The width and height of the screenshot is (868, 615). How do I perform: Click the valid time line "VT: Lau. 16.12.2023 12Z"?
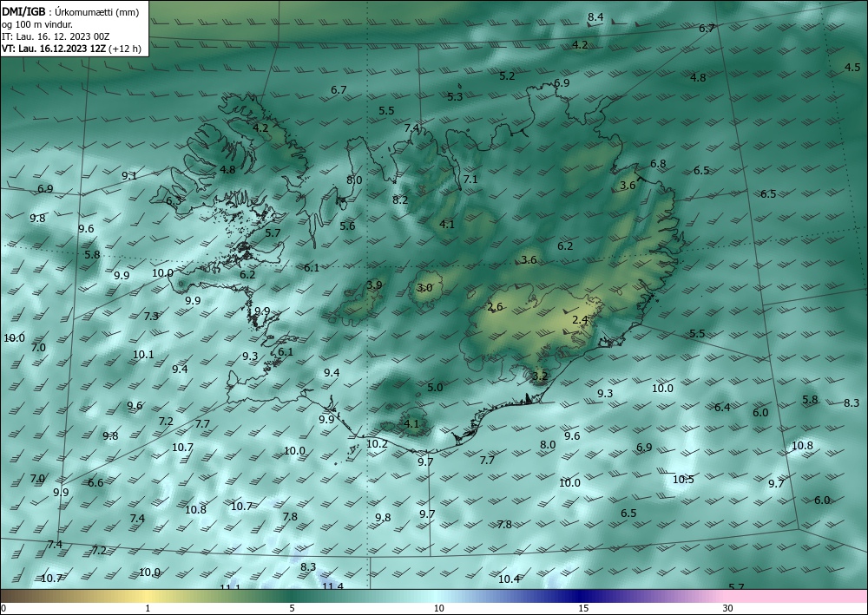(x=54, y=48)
